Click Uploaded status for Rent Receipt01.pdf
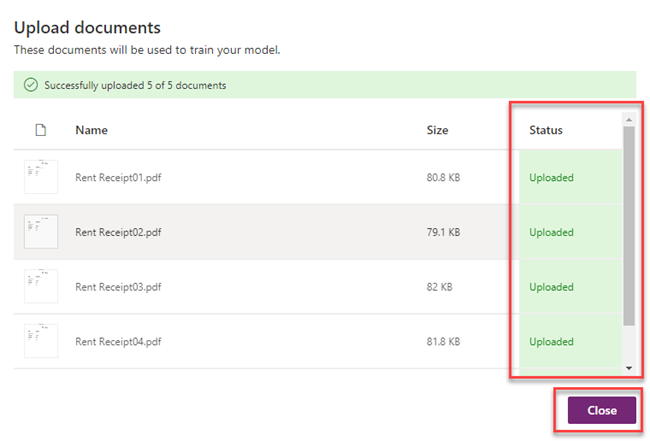The width and height of the screenshot is (650, 441). [x=551, y=178]
